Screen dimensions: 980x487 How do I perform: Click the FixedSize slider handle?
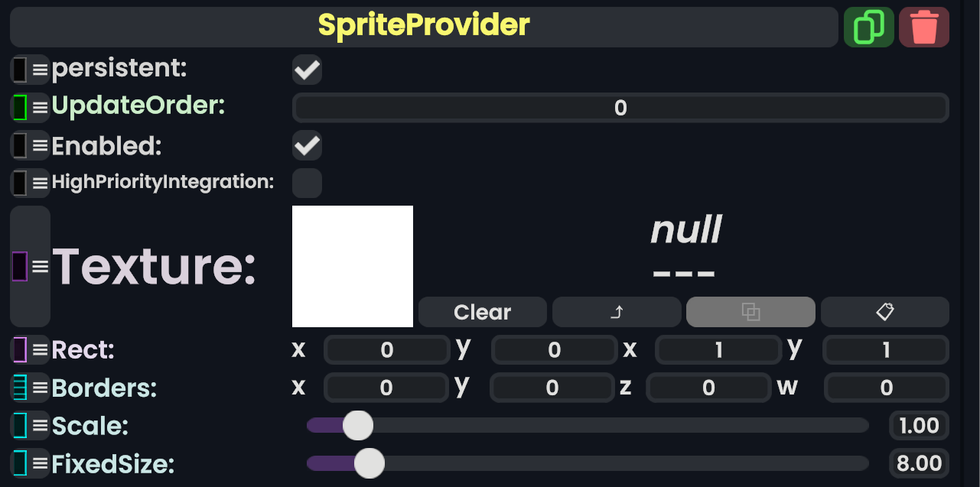click(x=370, y=463)
